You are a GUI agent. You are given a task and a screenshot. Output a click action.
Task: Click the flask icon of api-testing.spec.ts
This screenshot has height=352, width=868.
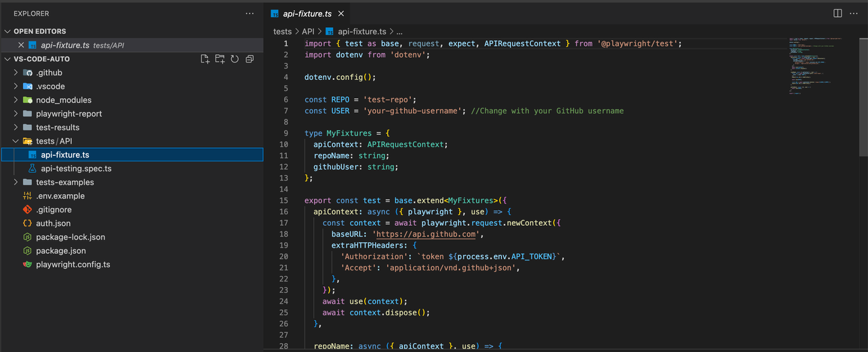coord(32,168)
